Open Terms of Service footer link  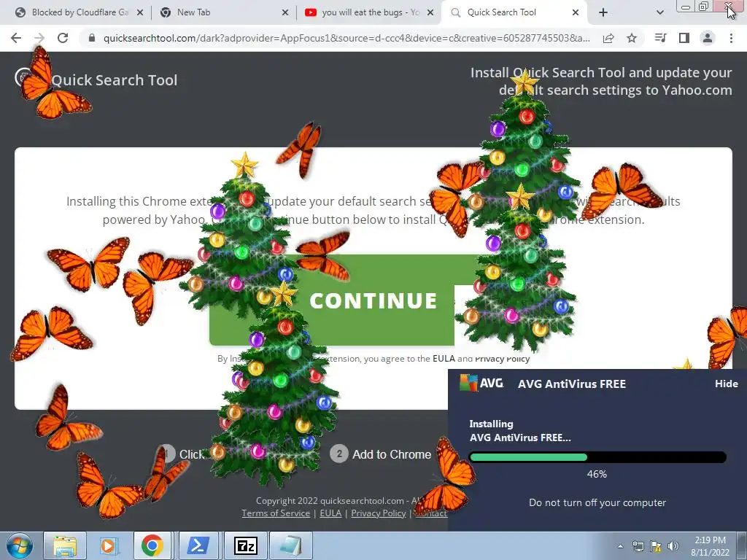(276, 513)
